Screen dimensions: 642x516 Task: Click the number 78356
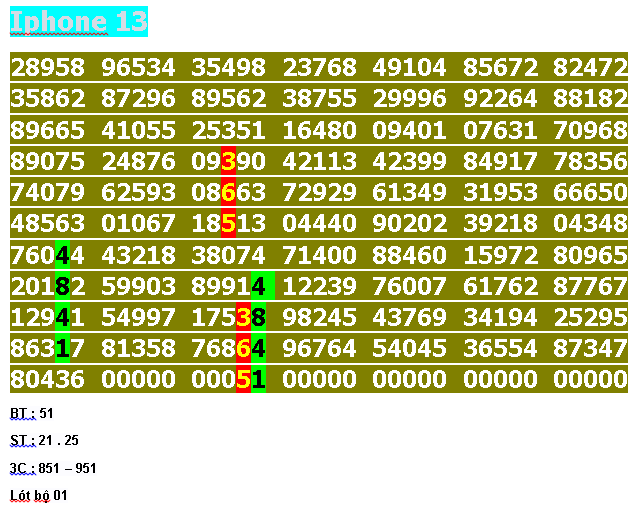(590, 161)
